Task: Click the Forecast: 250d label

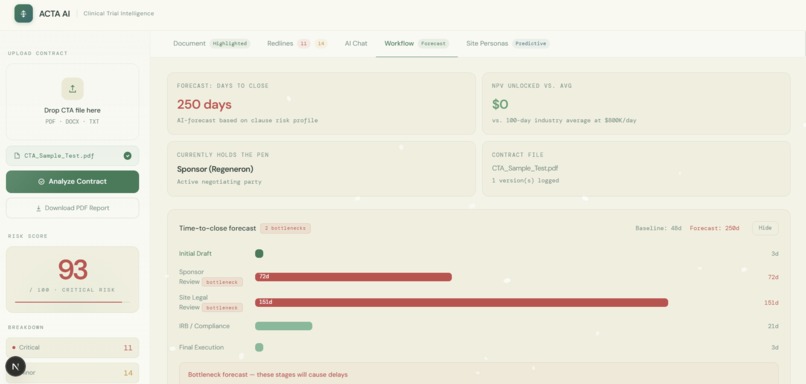Action: [x=715, y=228]
